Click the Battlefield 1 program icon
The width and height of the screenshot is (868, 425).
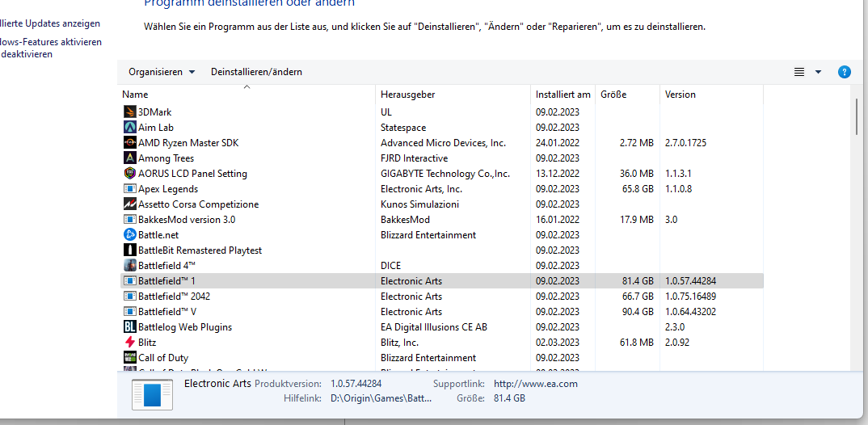tap(129, 281)
